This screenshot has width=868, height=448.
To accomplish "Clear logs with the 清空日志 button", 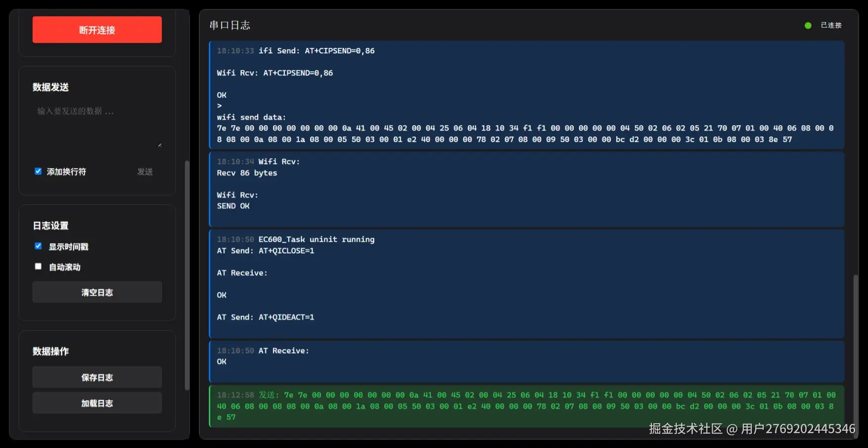I will (97, 292).
